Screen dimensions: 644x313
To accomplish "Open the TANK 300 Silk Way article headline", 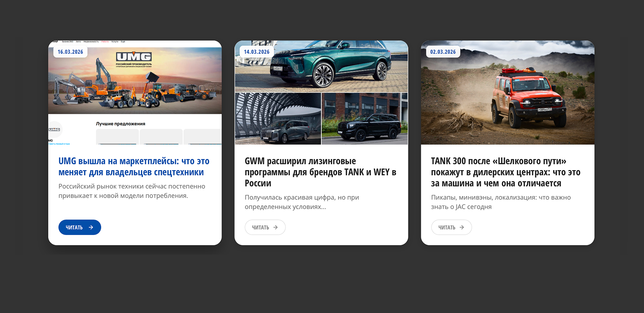I will pos(506,172).
